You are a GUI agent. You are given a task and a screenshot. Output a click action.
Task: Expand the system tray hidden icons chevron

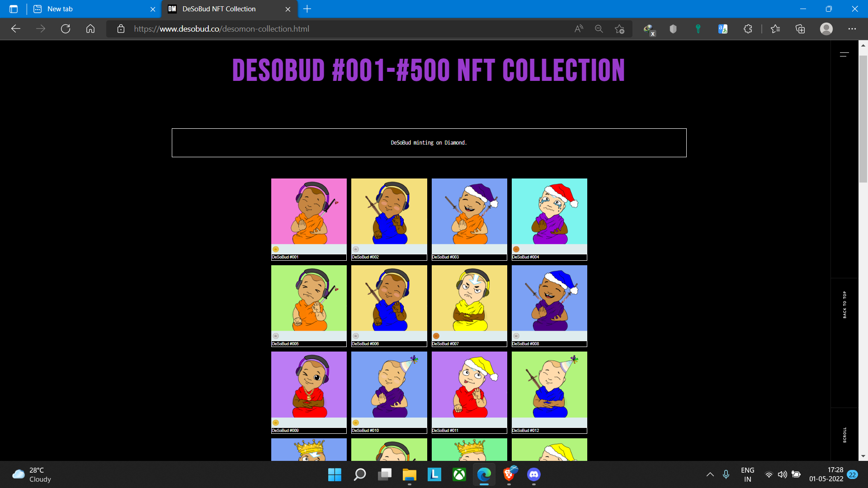point(710,474)
